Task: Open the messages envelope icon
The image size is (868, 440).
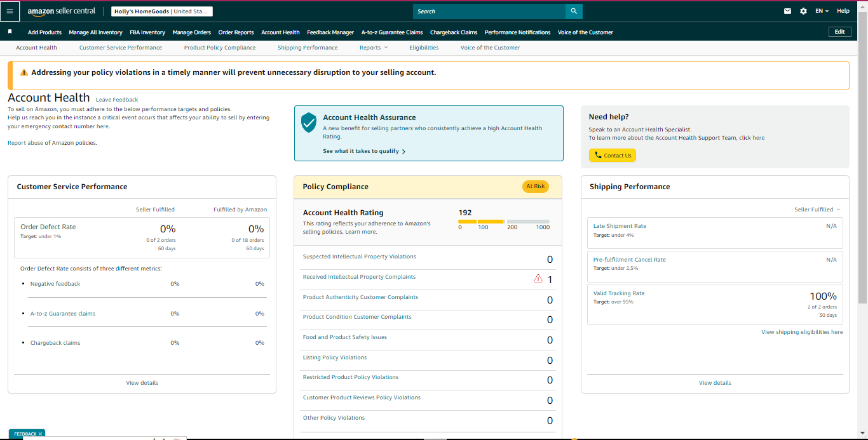Action: [x=788, y=11]
